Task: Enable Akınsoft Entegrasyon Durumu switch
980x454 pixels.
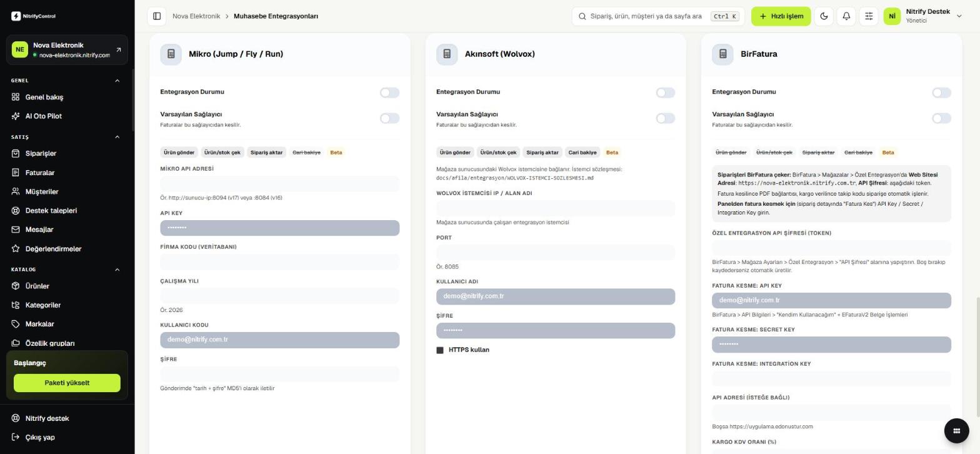Action: [665, 93]
